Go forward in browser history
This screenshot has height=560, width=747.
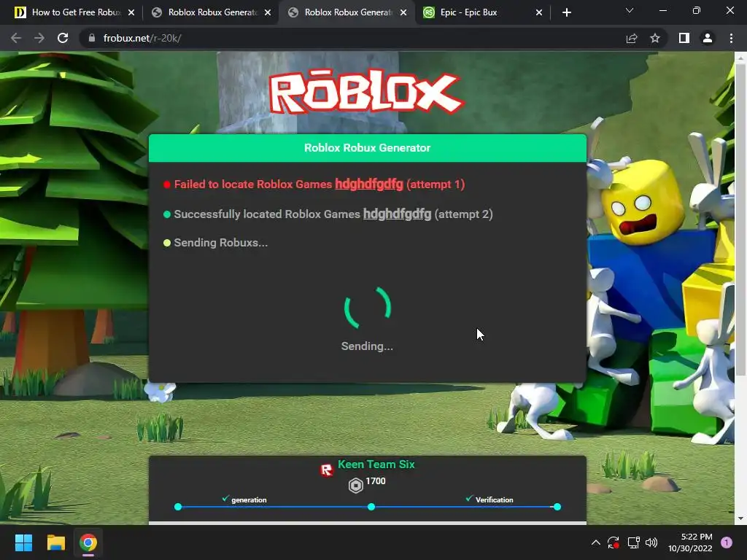[39, 38]
